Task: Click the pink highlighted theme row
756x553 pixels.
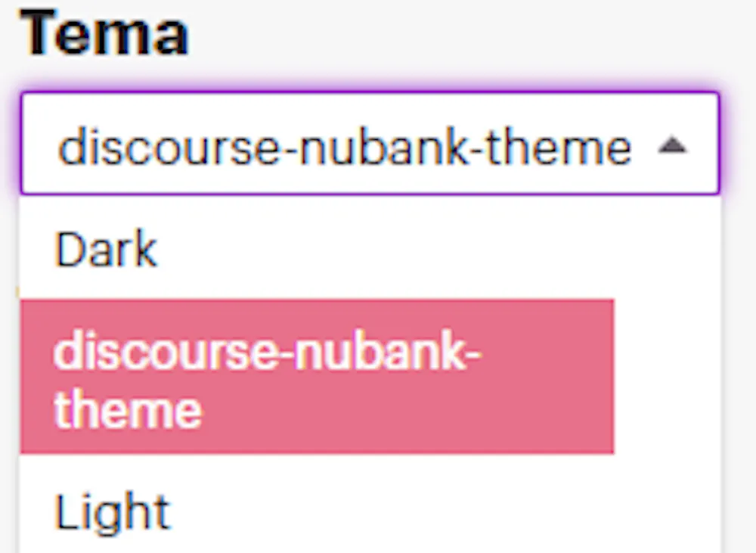Action: coord(316,377)
